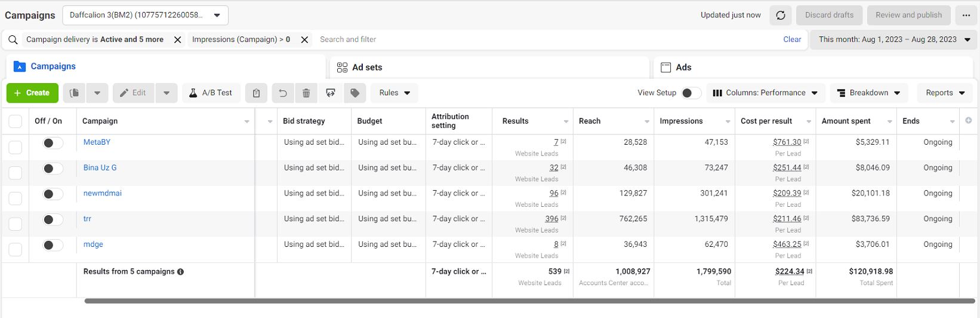
Task: Open the MetaBY campaign link
Action: 97,142
